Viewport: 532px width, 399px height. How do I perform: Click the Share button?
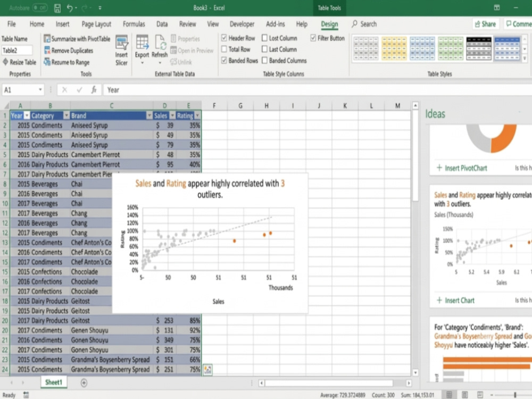pos(486,24)
